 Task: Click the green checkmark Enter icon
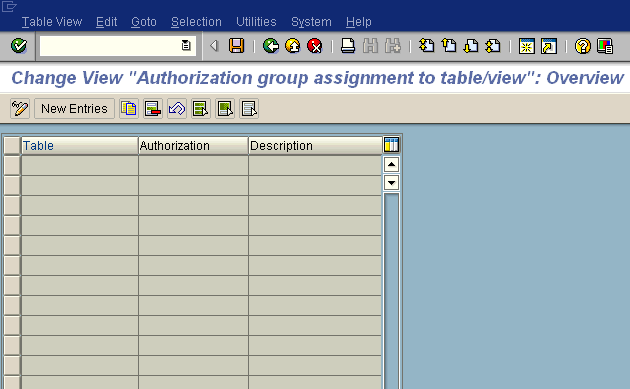point(18,46)
